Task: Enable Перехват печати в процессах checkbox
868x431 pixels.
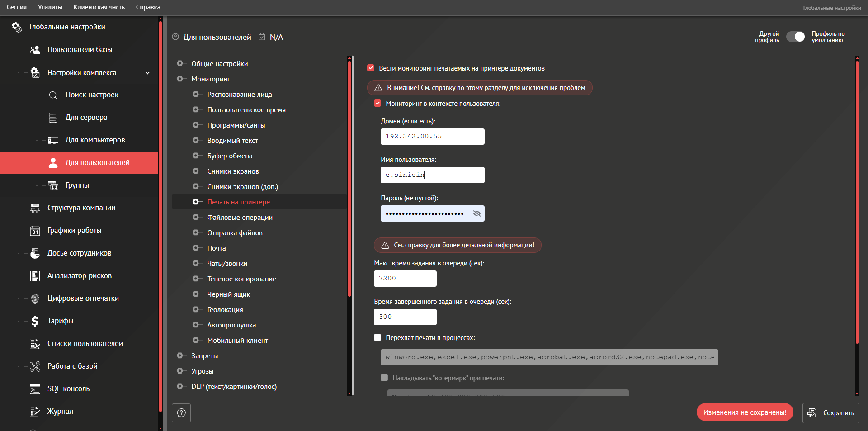Action: 377,338
